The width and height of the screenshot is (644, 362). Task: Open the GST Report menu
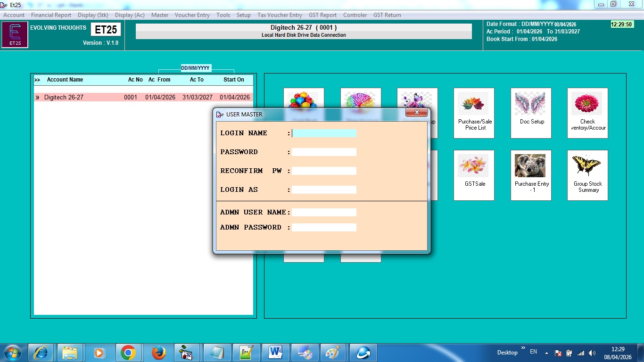tap(322, 15)
